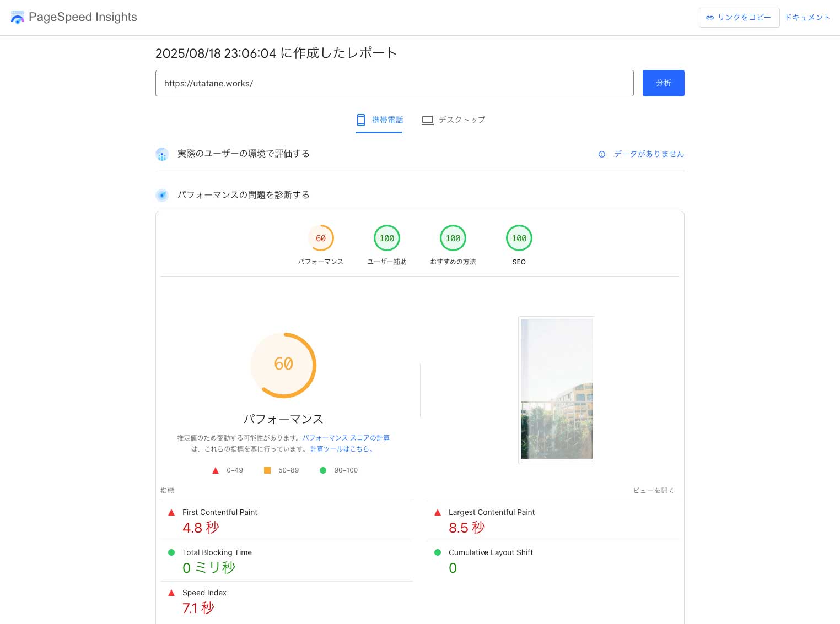Click the Speed Index label

pos(204,593)
